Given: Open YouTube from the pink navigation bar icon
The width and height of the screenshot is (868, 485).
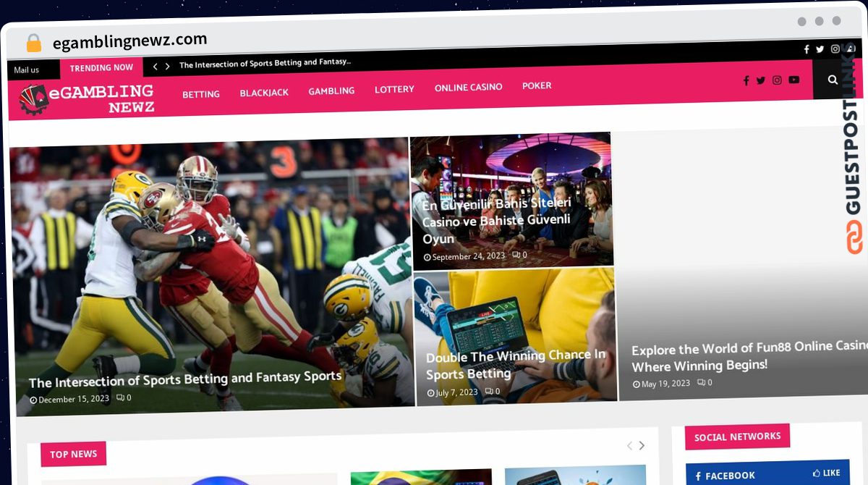Looking at the screenshot, I should [794, 80].
